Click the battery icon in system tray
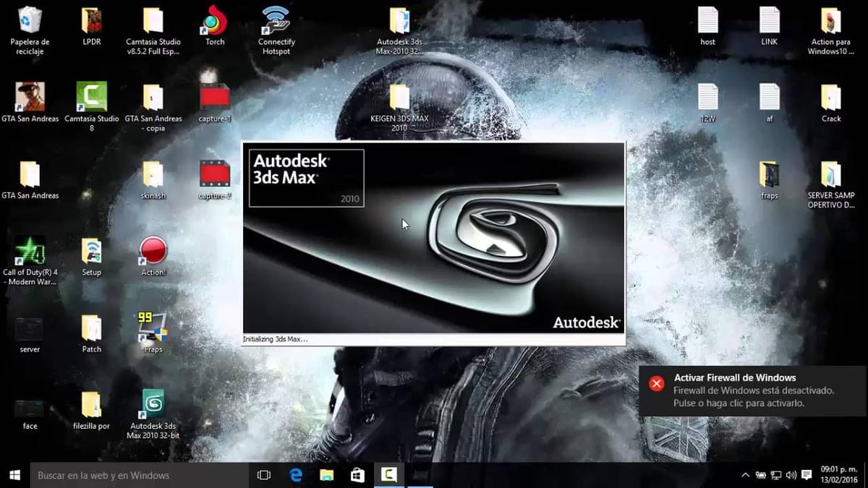This screenshot has height=488, width=868. (760, 475)
